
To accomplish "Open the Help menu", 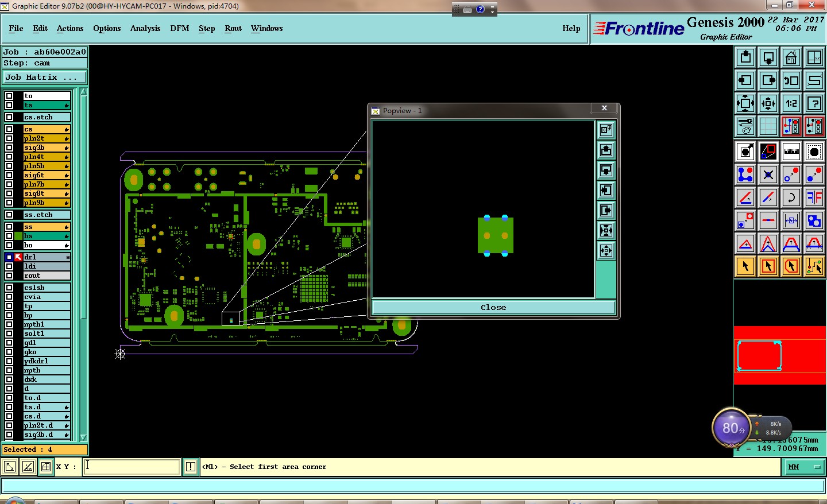I will [571, 28].
